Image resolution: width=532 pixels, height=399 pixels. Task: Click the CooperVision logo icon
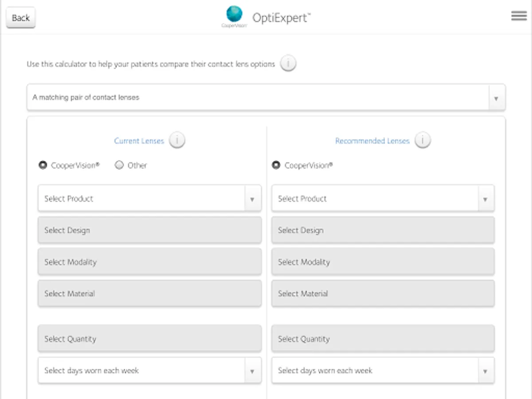pos(234,16)
